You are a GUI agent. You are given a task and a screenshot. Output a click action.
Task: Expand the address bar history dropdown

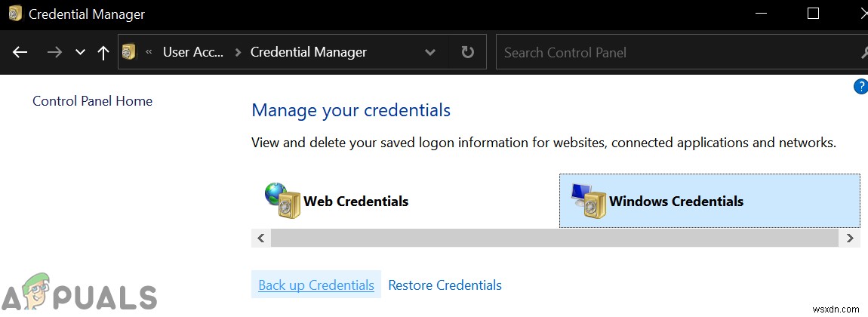click(x=430, y=52)
